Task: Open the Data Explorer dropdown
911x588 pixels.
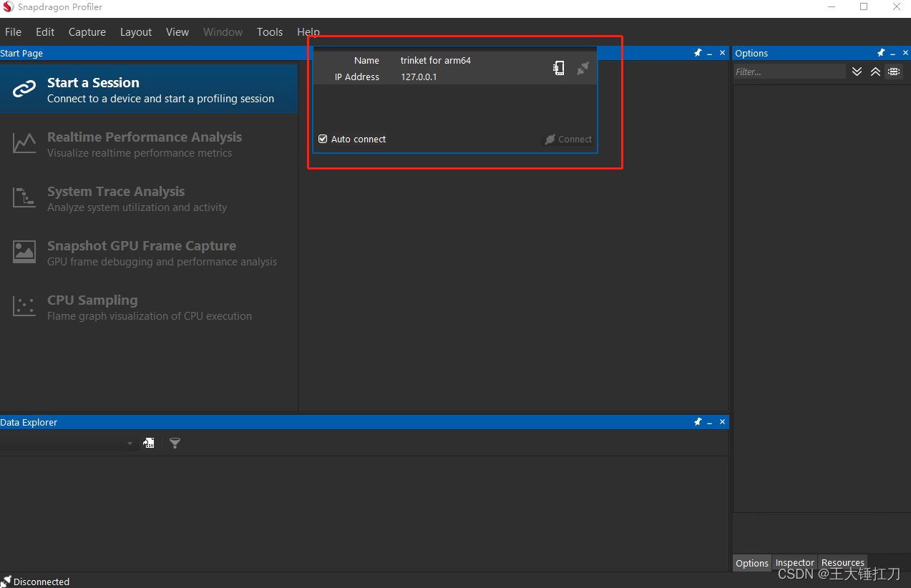Action: (x=130, y=444)
